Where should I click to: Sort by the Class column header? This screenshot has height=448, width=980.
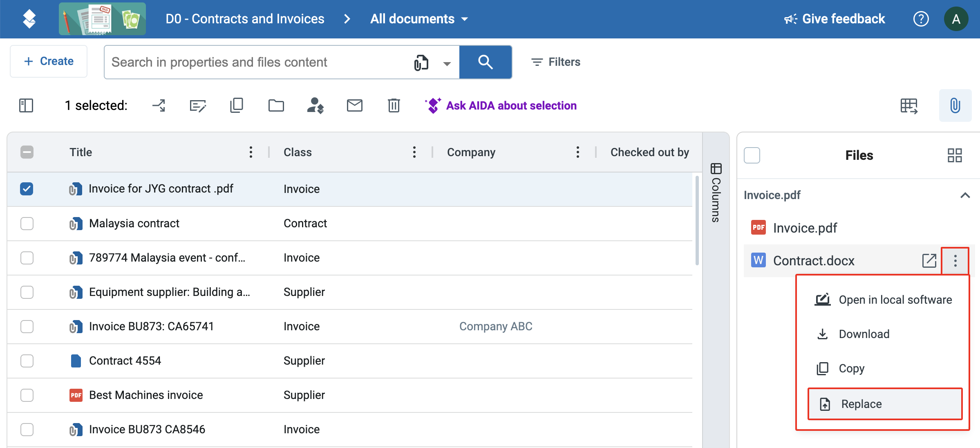tap(298, 152)
